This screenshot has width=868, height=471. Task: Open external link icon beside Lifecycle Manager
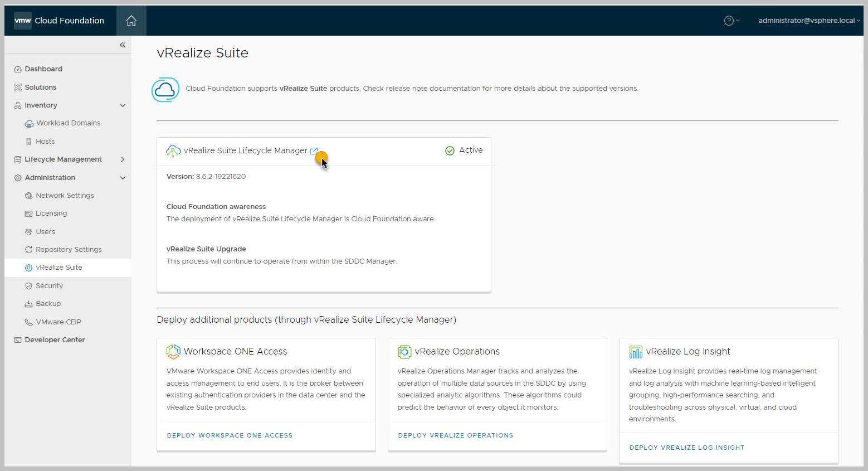pos(314,151)
